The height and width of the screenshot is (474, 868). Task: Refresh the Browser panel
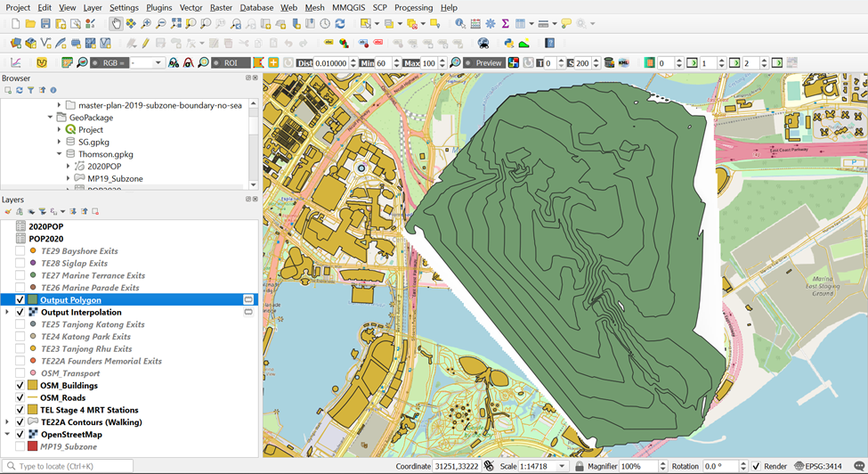point(19,90)
